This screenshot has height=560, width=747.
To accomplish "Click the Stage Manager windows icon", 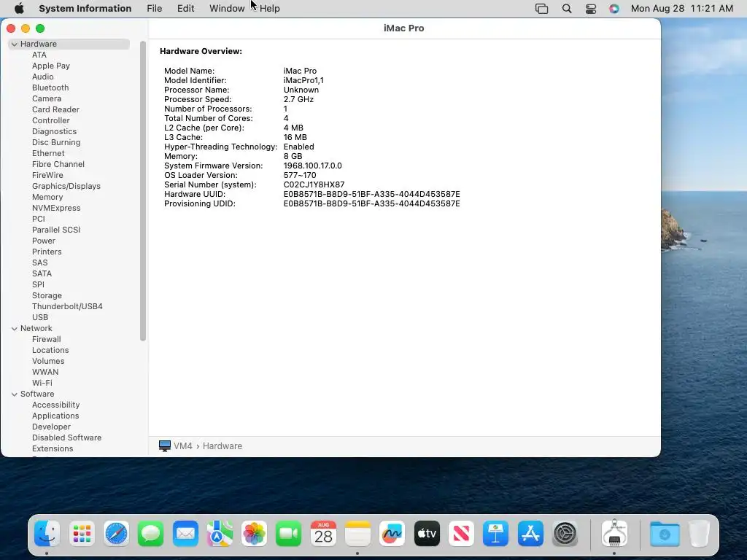I will [542, 9].
